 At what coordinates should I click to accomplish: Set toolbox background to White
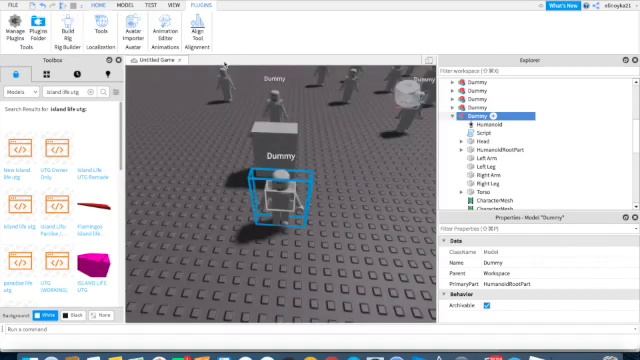coord(45,316)
